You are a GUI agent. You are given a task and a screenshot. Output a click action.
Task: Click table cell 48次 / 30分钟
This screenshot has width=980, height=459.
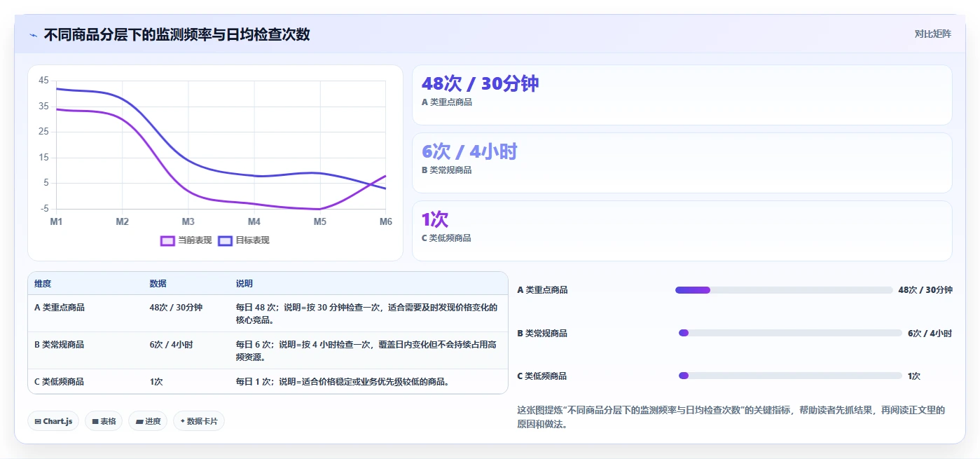click(176, 308)
